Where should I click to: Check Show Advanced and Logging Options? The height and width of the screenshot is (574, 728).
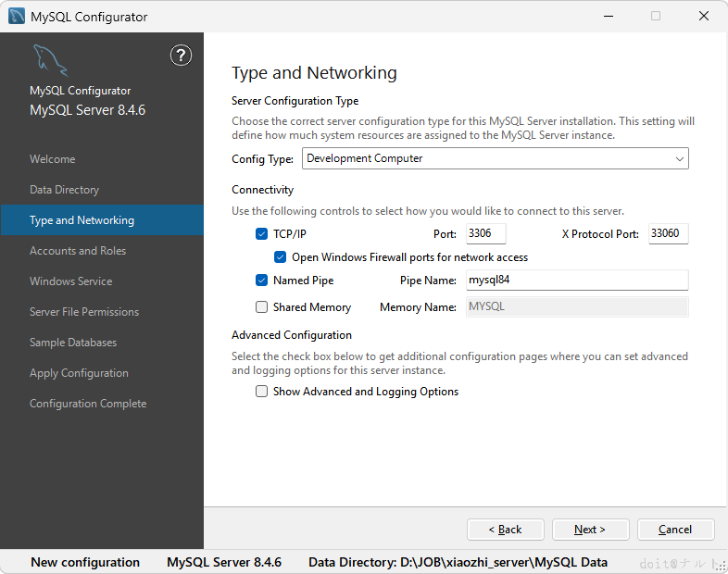coord(261,392)
